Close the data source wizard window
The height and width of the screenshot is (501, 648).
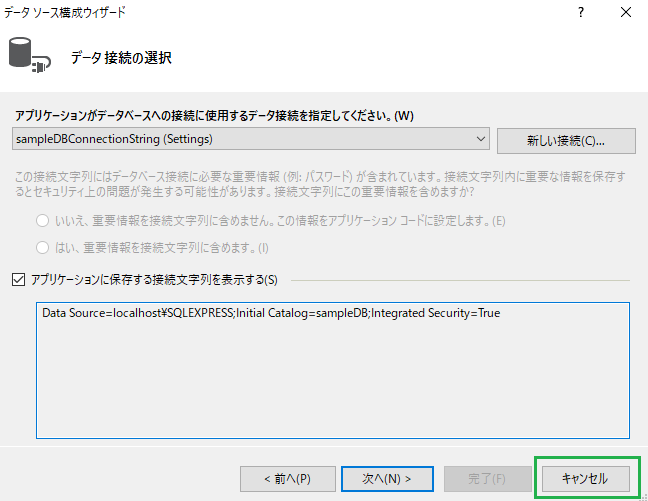coord(626,12)
